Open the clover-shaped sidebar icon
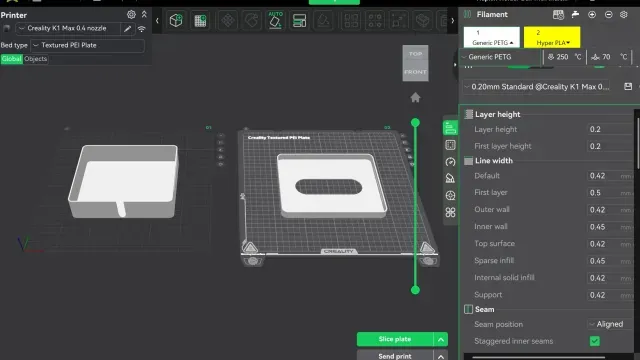640x360 pixels. tap(450, 212)
